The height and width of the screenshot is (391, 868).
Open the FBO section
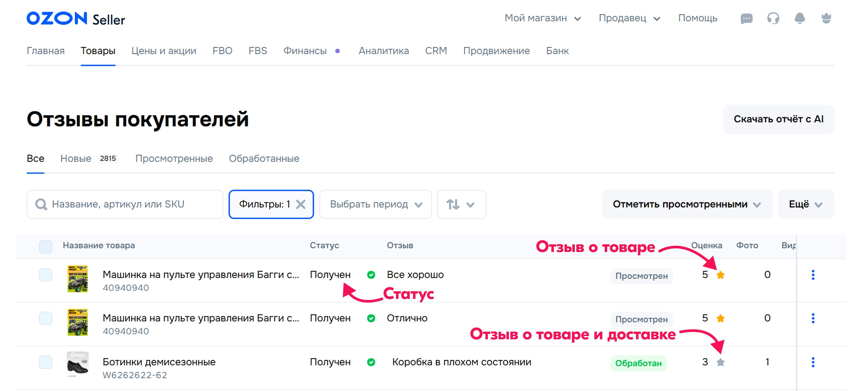pos(222,51)
